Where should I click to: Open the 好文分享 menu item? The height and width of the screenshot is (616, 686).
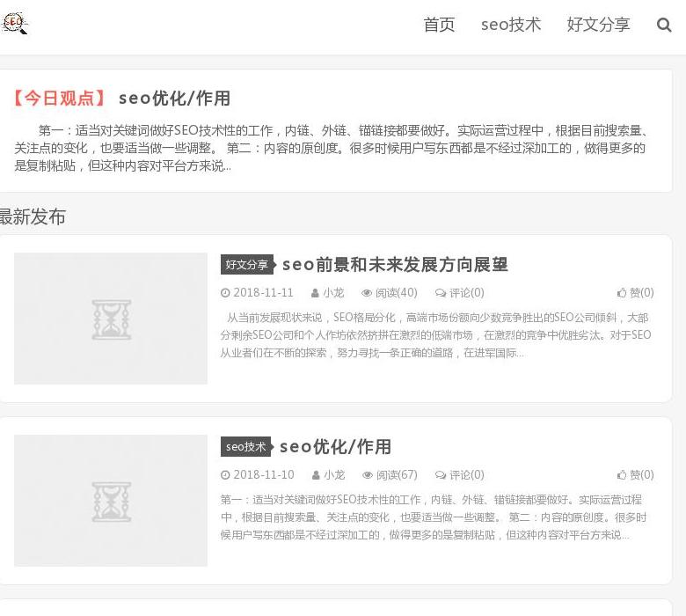click(598, 25)
